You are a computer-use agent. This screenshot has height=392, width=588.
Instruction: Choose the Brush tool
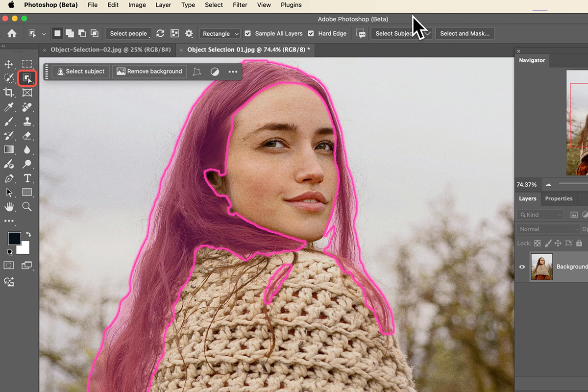point(8,121)
